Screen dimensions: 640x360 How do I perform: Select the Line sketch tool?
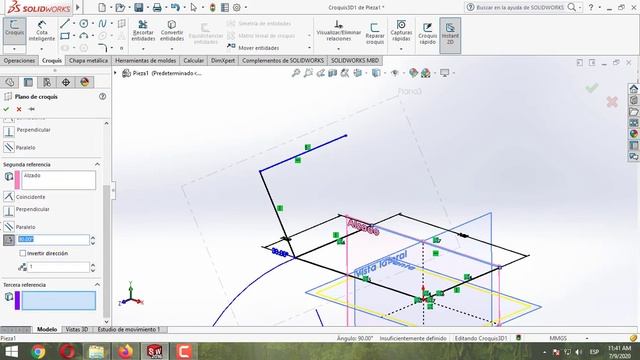click(x=64, y=24)
